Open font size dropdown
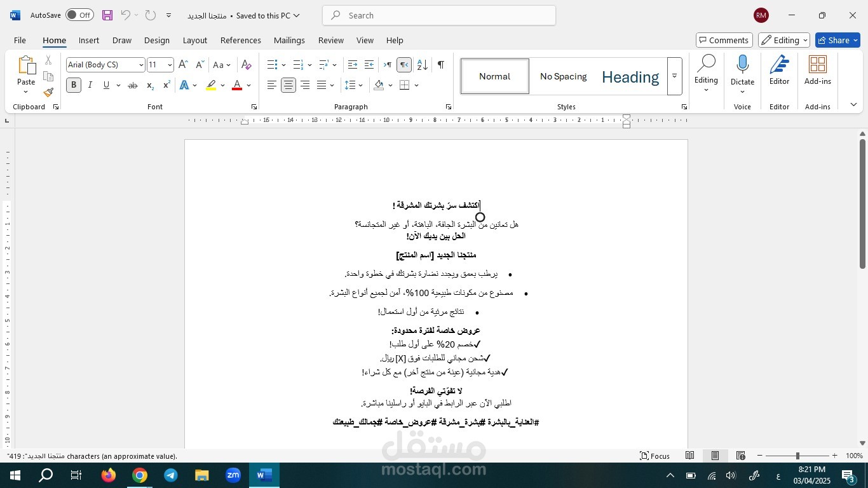 click(x=170, y=65)
